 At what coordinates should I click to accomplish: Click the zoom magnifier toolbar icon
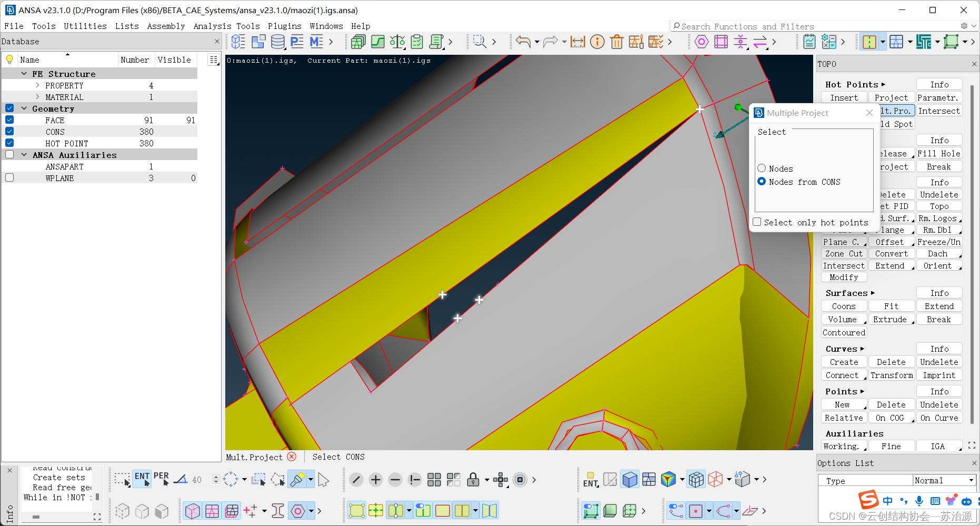pos(479,42)
